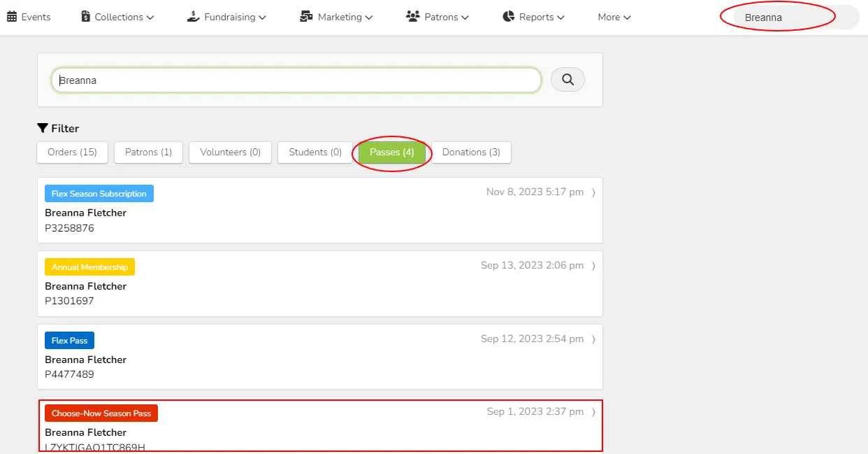868x454 pixels.
Task: Open the Reports dropdown menu
Action: [x=534, y=17]
